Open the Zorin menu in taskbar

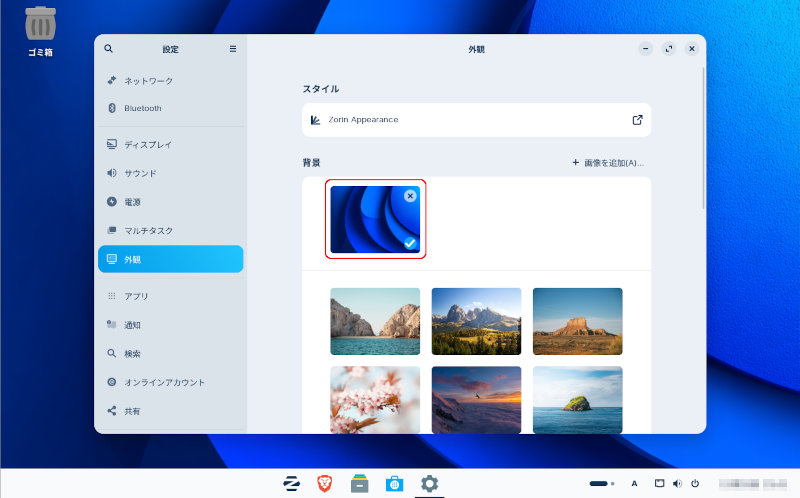click(x=291, y=483)
